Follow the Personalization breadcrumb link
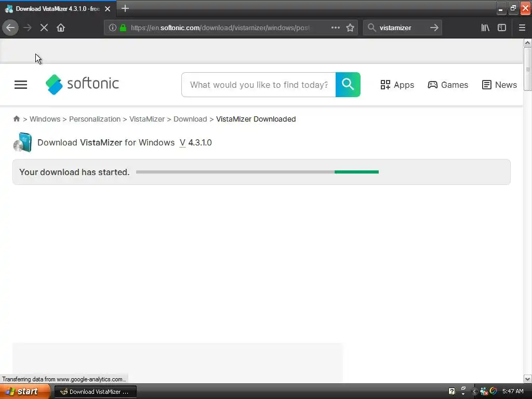The width and height of the screenshot is (532, 399). [95, 119]
